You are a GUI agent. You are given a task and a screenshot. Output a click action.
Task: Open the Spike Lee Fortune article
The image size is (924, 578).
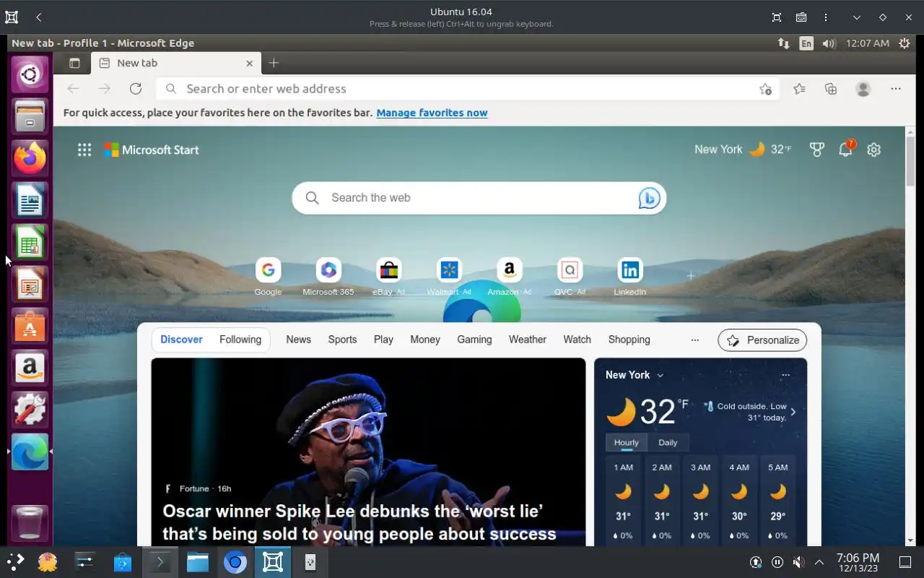(x=368, y=452)
